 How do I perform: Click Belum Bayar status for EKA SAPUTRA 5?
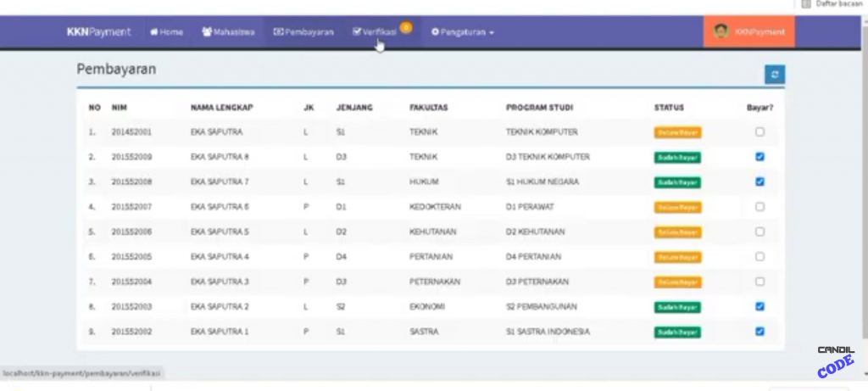[677, 232]
